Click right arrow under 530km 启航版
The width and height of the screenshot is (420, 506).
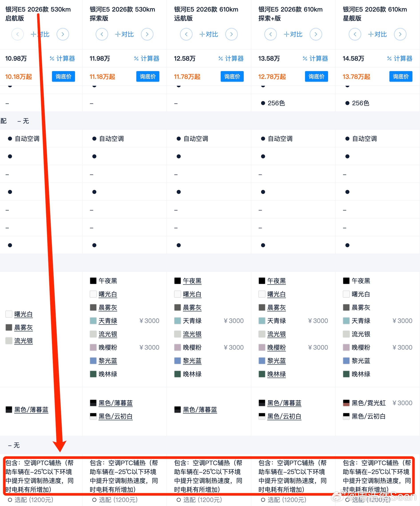point(63,34)
